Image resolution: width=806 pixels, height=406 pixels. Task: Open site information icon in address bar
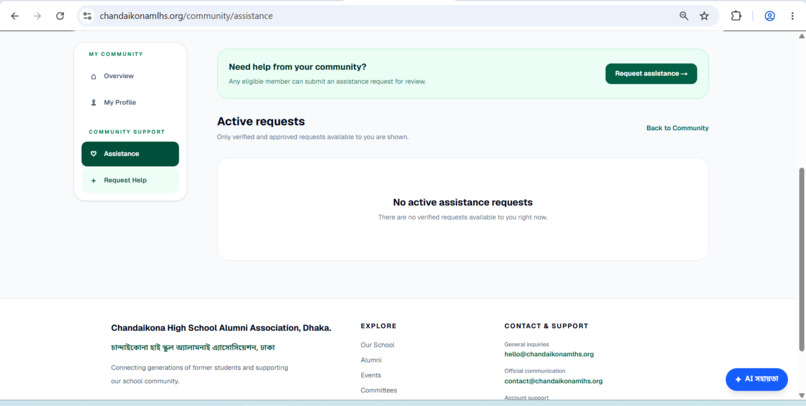coord(87,16)
